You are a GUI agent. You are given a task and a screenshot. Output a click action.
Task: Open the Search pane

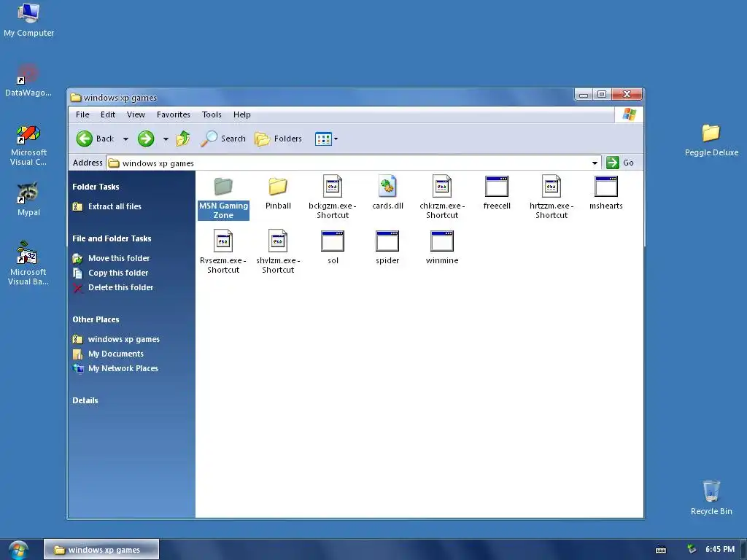(223, 139)
